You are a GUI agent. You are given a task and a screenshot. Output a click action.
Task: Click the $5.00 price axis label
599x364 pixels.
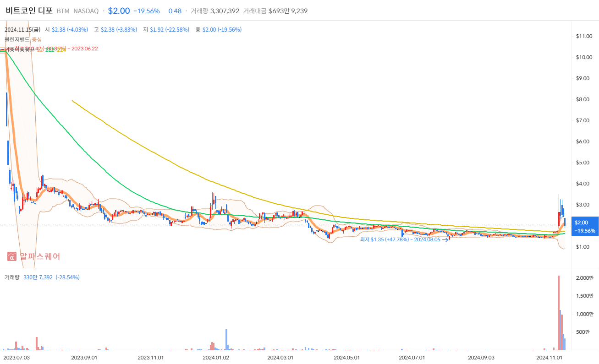coord(583,163)
